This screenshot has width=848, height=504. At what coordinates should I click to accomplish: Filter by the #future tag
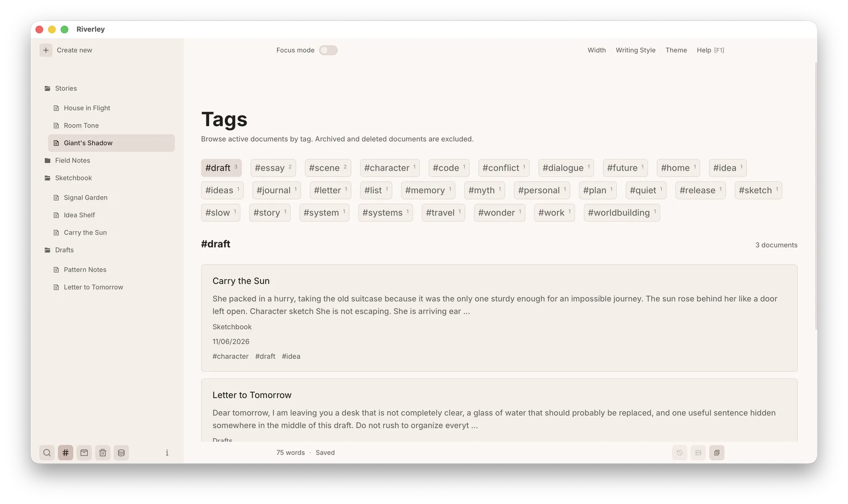coord(625,168)
